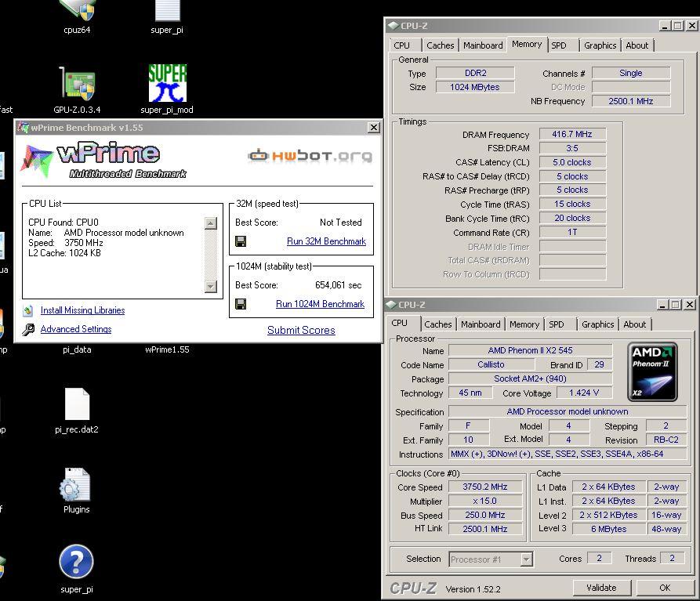Switch to Mainboard tab in upper CPU-Z window

(x=483, y=45)
